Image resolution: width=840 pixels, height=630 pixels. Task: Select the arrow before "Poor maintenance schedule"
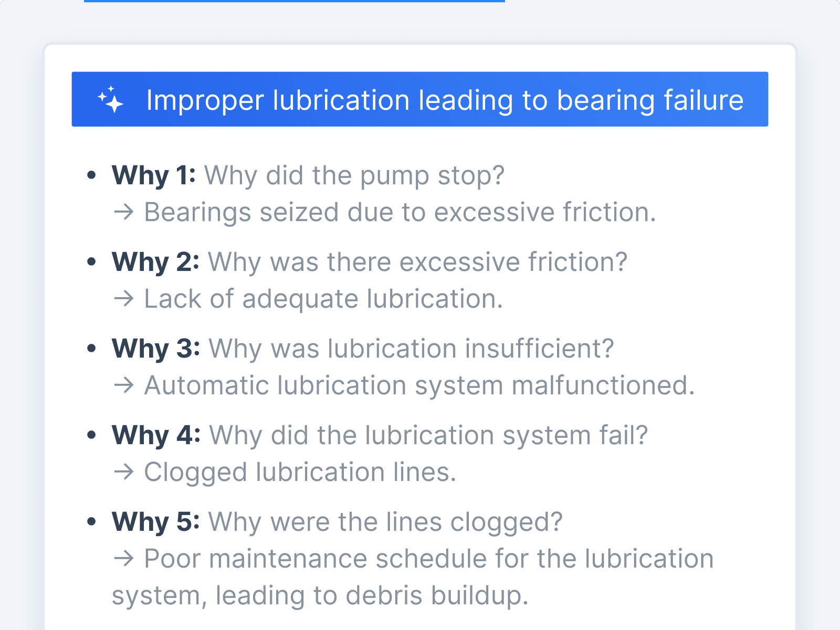point(124,559)
